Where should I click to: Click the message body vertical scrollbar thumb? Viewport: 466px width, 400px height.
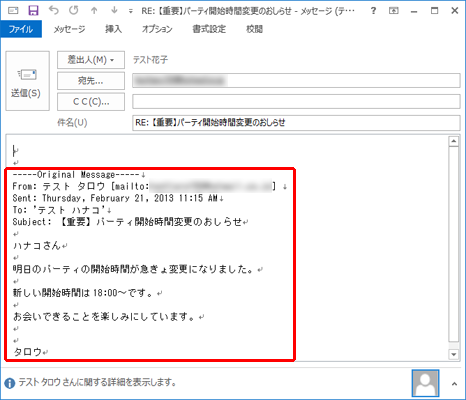click(454, 245)
